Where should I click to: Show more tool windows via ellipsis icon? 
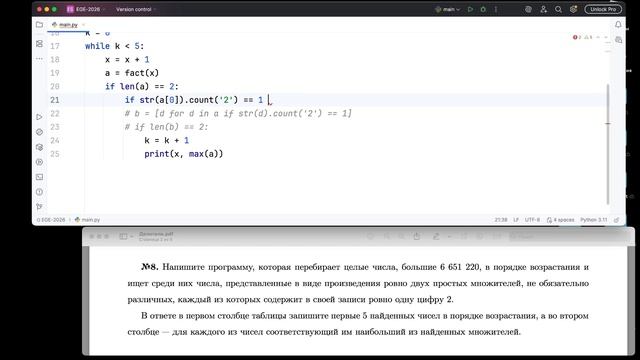(x=39, y=59)
